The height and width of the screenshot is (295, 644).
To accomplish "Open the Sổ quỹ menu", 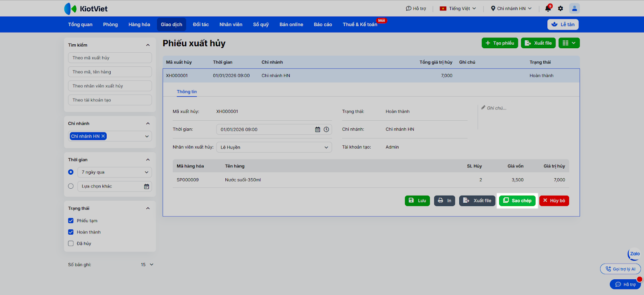I will (261, 25).
